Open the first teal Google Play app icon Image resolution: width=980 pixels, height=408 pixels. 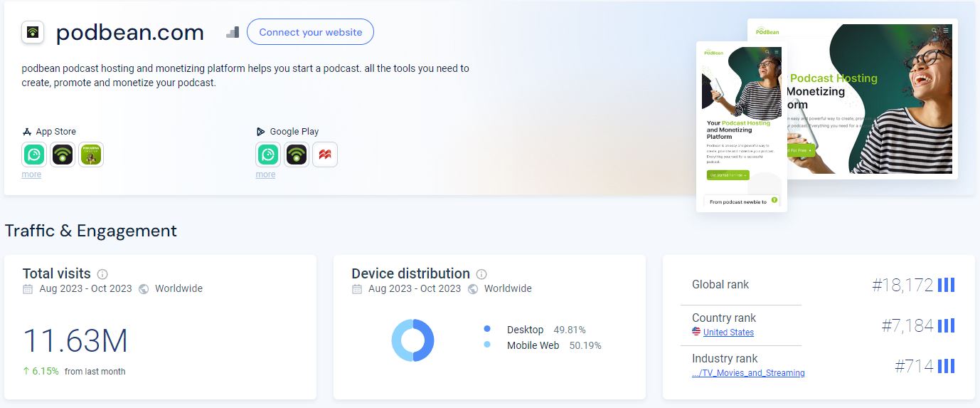tap(268, 155)
